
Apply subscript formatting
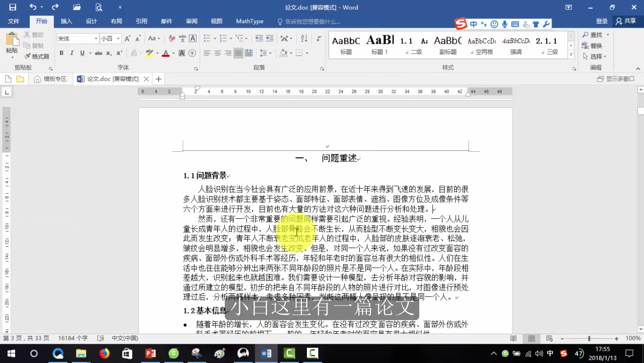pos(109,53)
